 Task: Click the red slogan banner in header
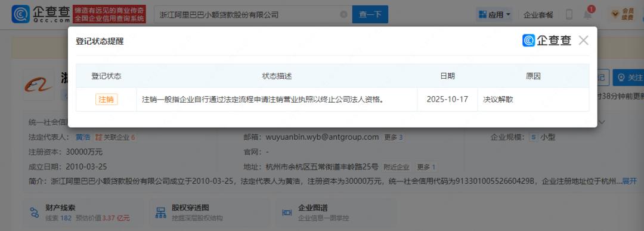tap(109, 14)
